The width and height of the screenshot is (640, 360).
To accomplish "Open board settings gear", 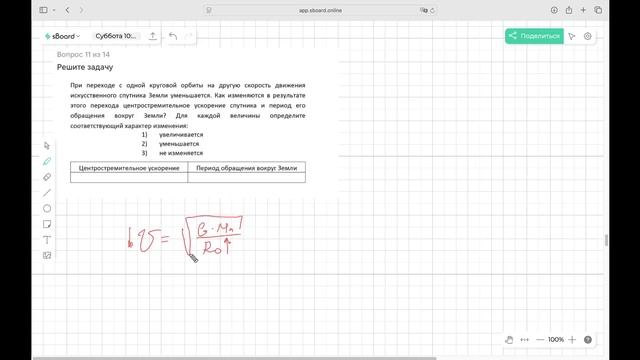I will (x=587, y=36).
